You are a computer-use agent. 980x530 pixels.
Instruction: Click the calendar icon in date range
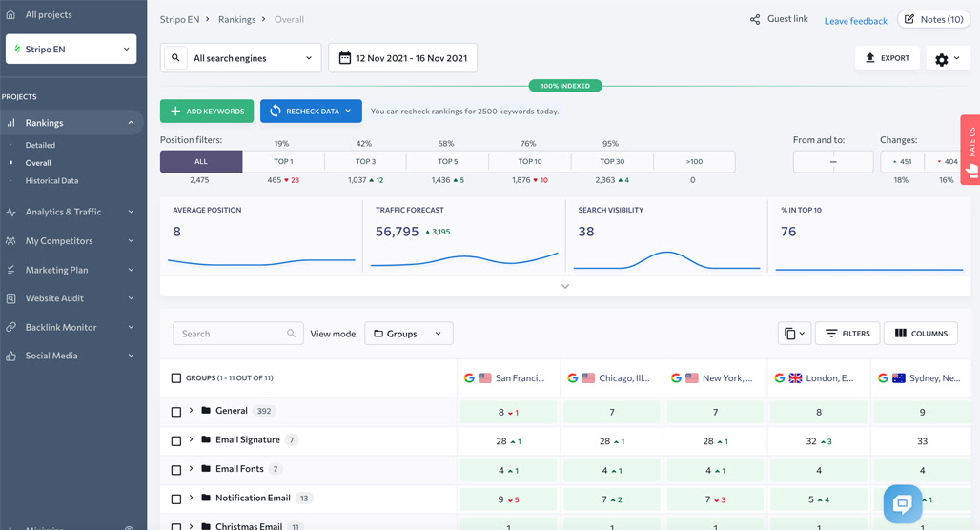pyautogui.click(x=344, y=58)
